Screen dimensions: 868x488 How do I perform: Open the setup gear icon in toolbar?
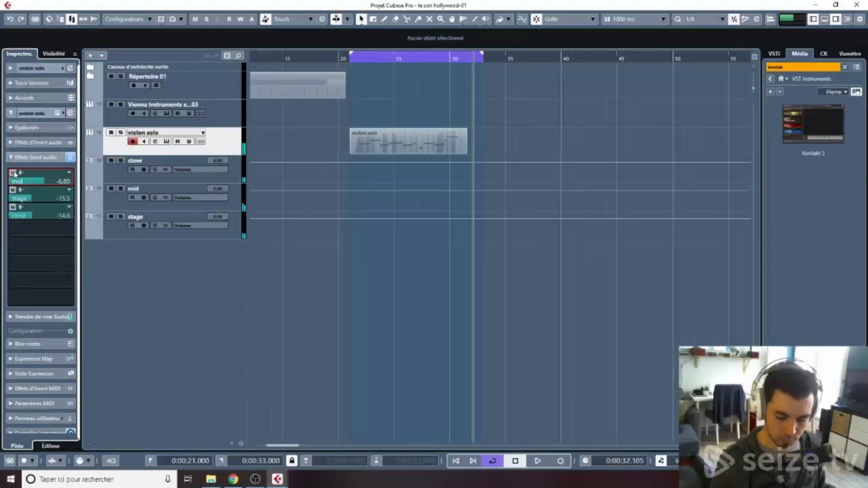[859, 19]
